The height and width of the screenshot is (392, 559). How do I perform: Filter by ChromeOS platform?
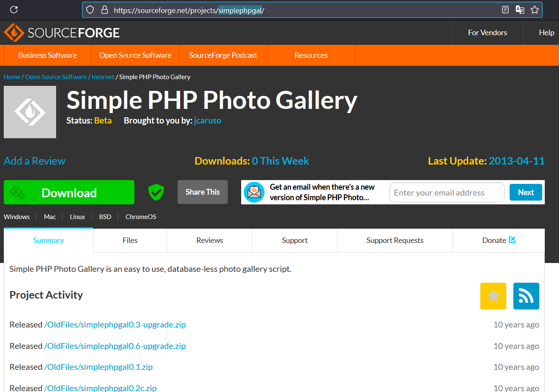tap(141, 217)
